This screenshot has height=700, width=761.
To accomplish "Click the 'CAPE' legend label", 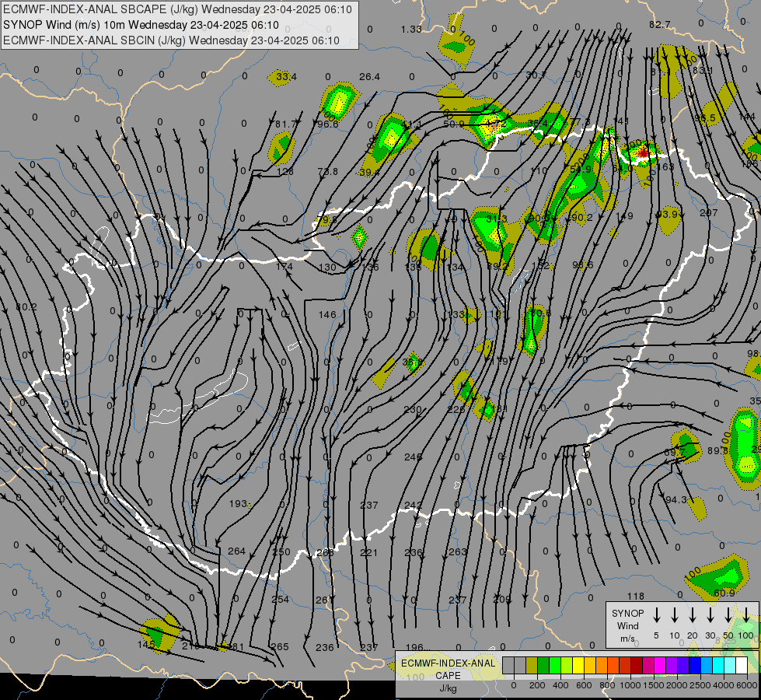I will click(448, 676).
